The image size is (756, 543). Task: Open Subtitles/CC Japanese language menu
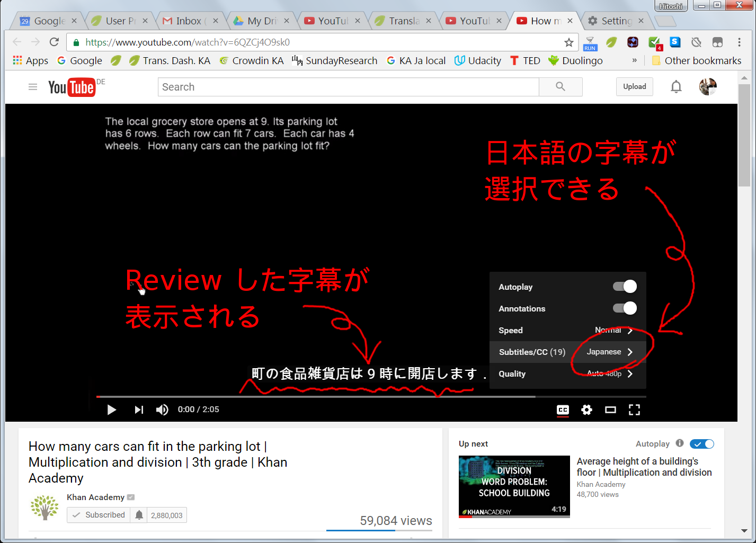567,352
